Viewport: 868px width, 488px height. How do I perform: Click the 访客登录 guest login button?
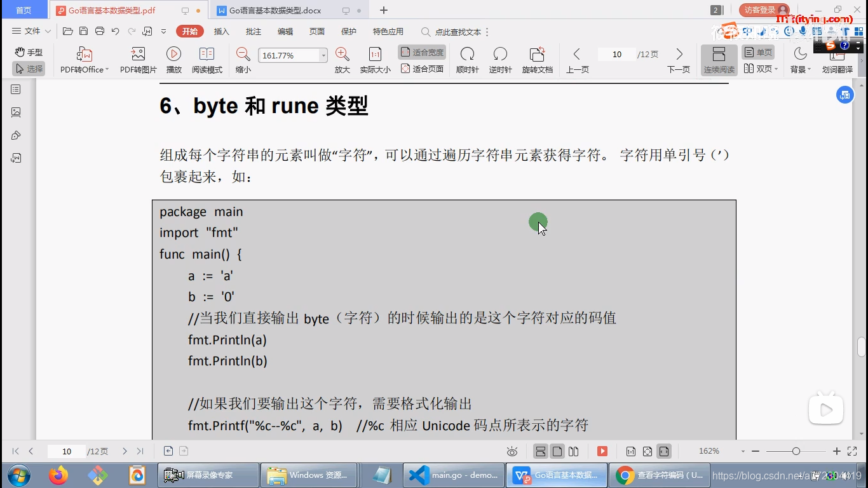(764, 10)
